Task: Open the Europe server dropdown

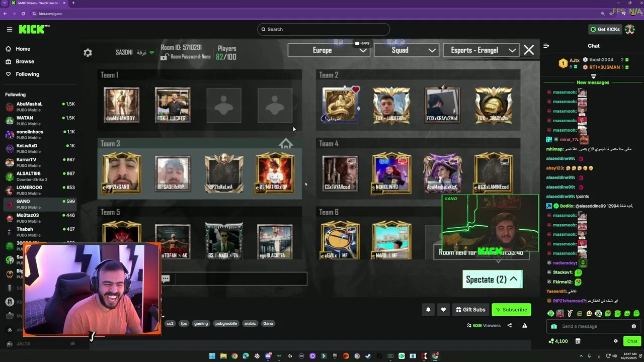Action: coord(329,50)
